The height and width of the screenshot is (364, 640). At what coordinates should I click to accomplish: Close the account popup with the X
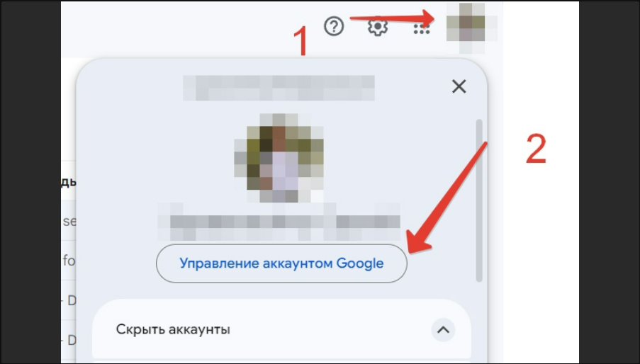point(459,86)
